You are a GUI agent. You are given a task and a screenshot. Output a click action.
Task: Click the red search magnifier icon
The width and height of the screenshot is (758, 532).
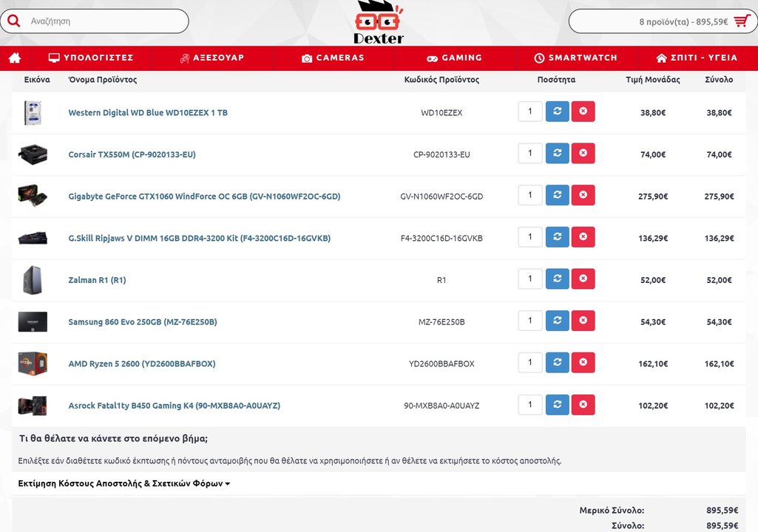[x=13, y=21]
